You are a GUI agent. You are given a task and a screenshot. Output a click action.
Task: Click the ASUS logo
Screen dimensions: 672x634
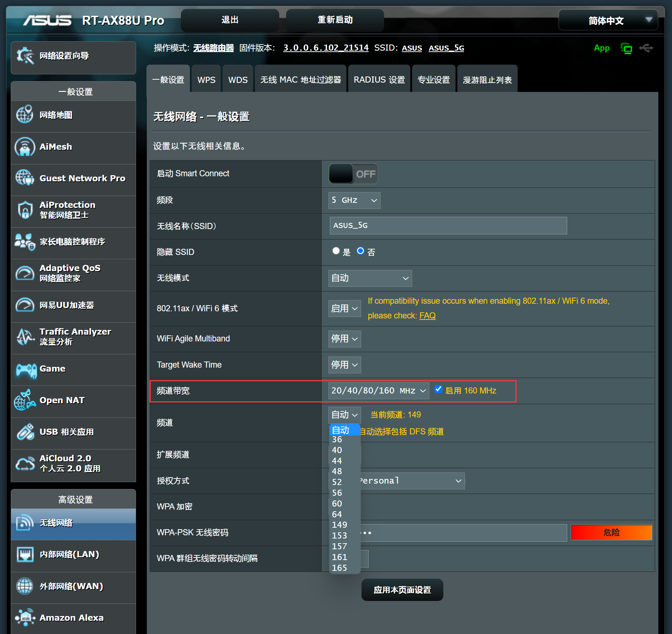coord(47,20)
